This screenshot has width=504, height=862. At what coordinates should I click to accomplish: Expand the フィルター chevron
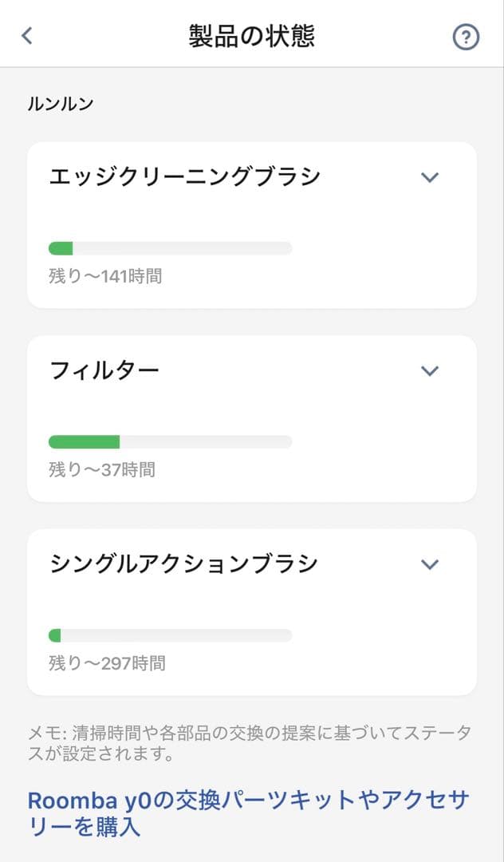[430, 370]
